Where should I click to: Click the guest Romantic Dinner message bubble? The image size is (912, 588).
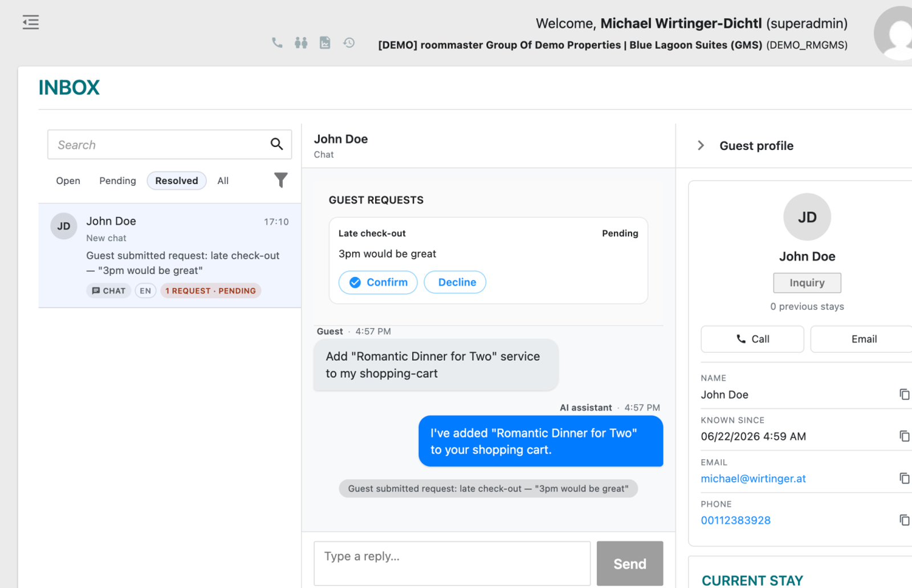pos(436,365)
